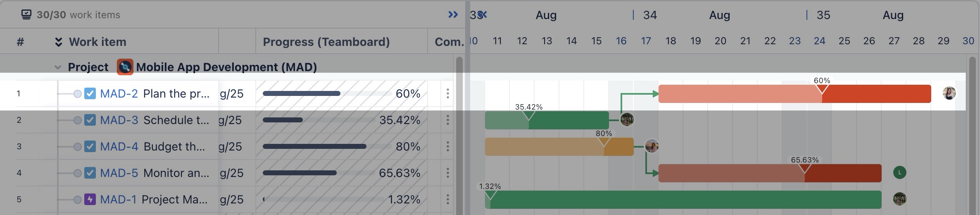980x215 pixels.
Task: Expand the timeline panel chevron near week 33
Action: (483, 15)
